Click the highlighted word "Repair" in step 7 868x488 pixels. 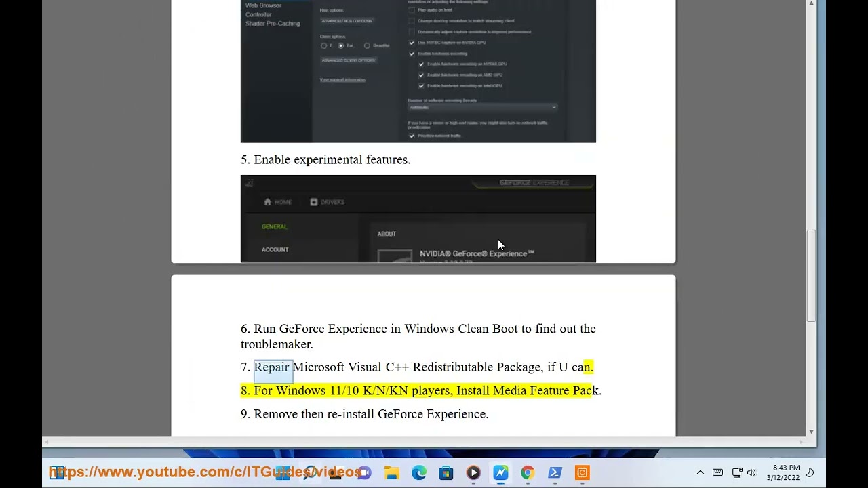click(x=272, y=367)
